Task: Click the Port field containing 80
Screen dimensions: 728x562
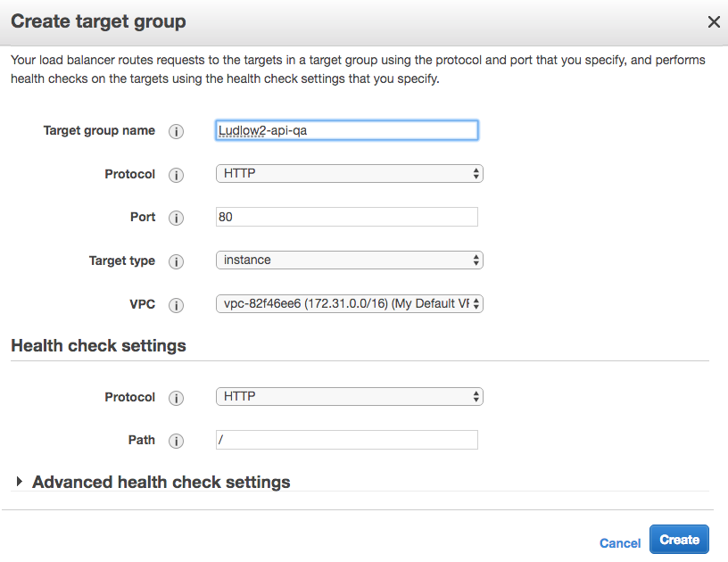Action: click(346, 217)
